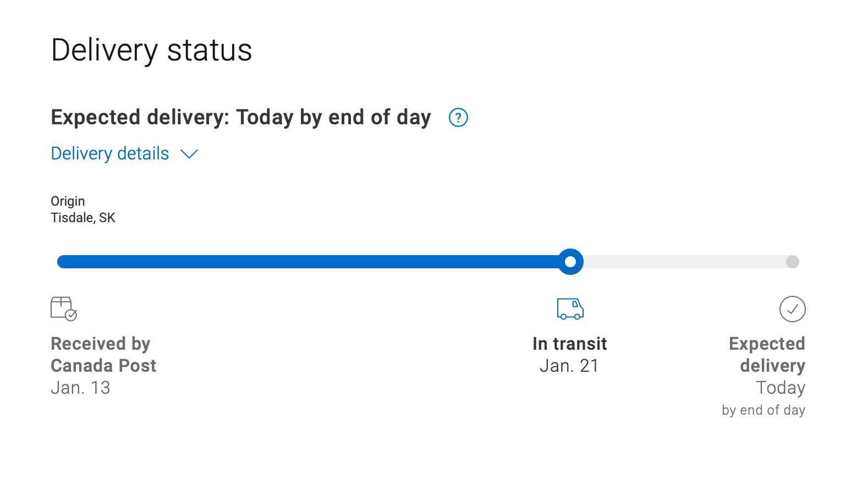The height and width of the screenshot is (485, 868).
Task: Click the gray endpoint dot on progress bar
Action: pos(792,262)
